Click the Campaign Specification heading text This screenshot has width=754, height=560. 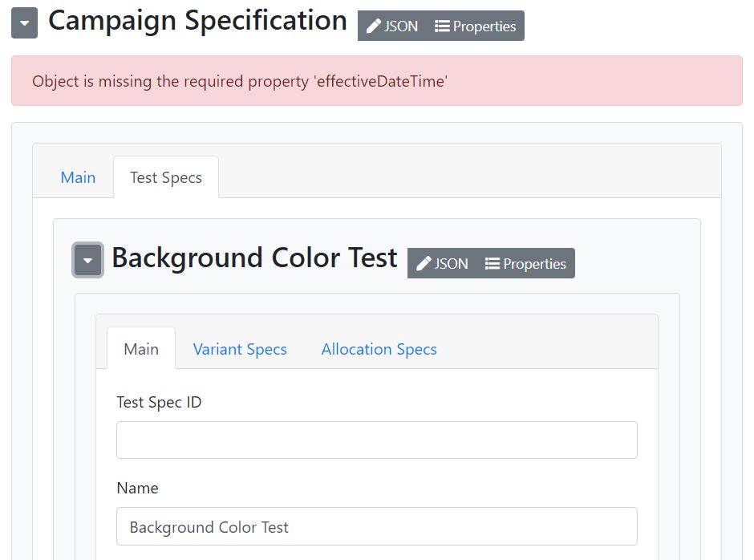coord(197,21)
